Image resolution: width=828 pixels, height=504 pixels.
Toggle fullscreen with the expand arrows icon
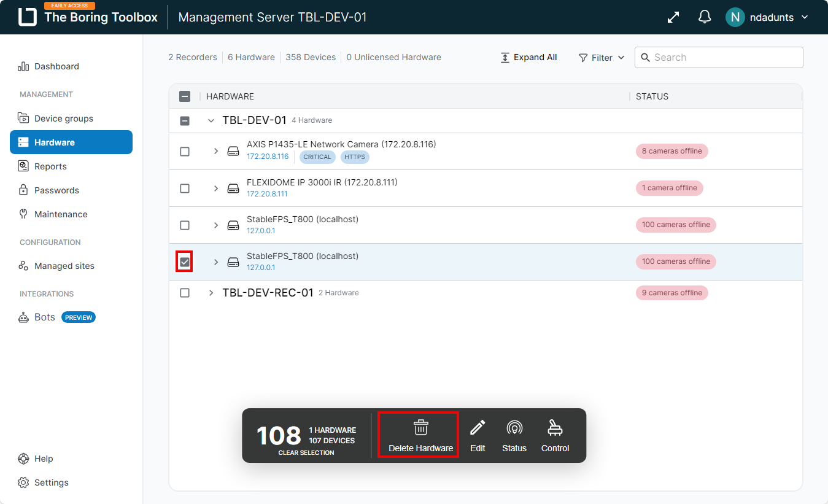point(673,17)
